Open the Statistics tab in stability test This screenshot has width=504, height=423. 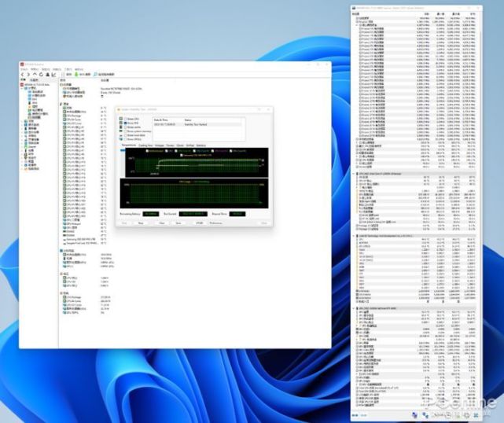tap(201, 145)
